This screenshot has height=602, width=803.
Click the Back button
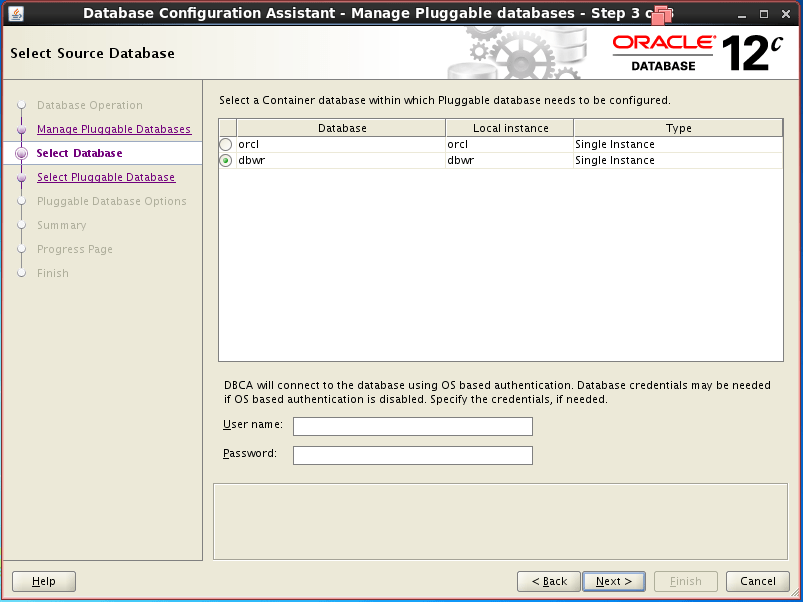[x=548, y=581]
